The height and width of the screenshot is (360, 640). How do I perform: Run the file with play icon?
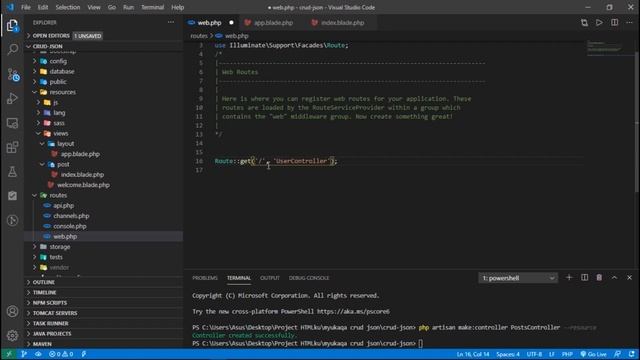tap(599, 23)
